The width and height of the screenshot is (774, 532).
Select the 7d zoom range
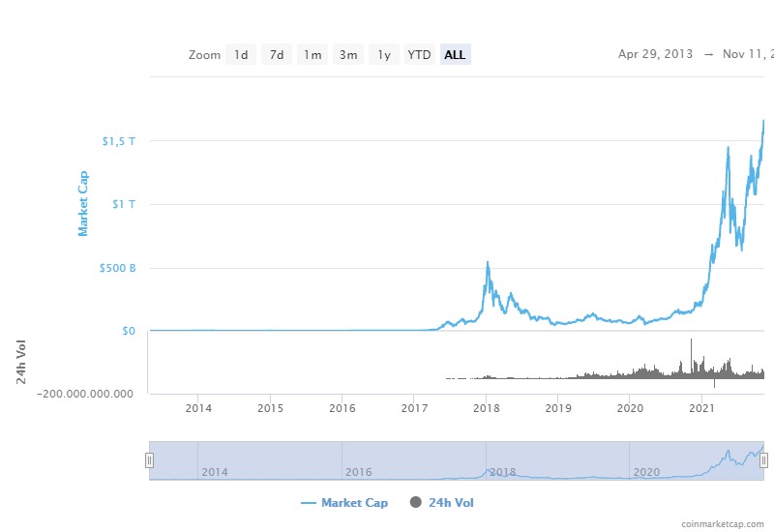click(277, 55)
